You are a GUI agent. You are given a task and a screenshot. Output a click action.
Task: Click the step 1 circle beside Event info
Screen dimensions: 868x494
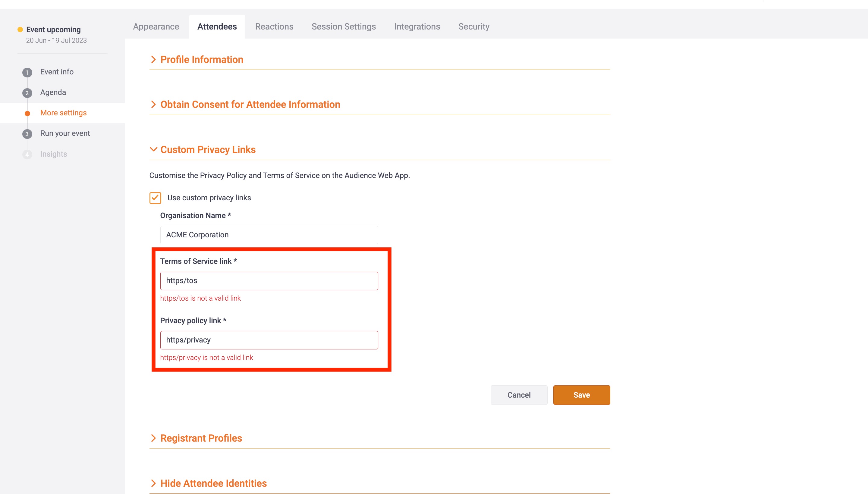tap(27, 72)
